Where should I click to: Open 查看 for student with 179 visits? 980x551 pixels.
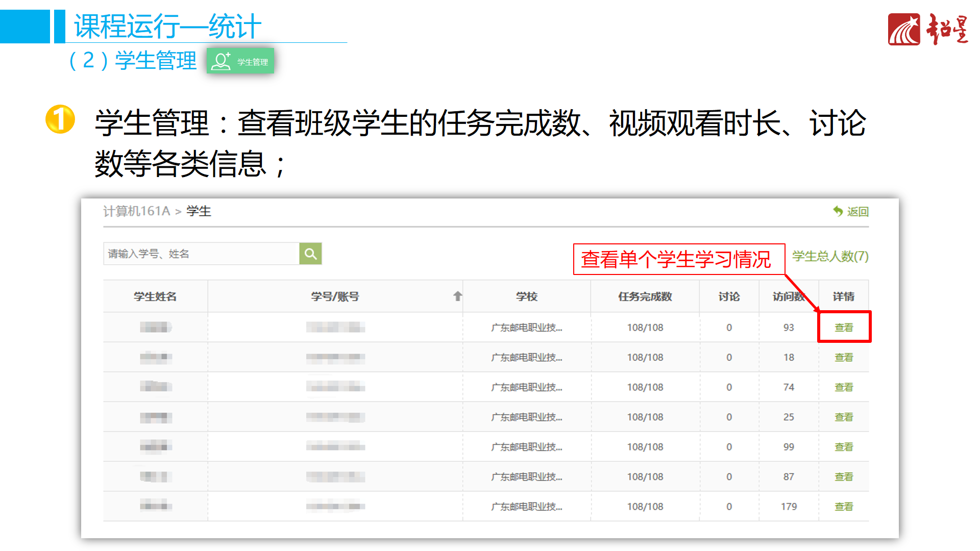[844, 507]
